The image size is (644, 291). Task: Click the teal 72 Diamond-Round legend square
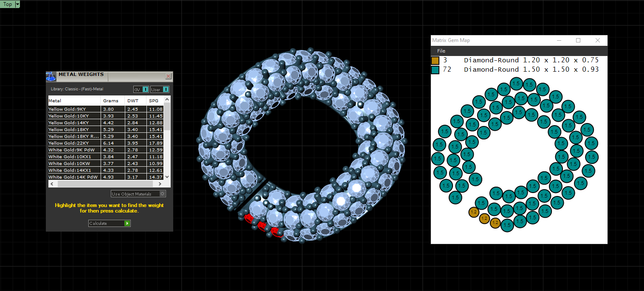coord(435,70)
